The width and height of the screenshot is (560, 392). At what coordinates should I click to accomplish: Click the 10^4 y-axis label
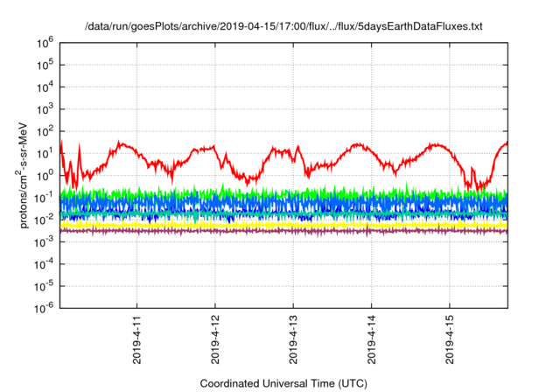click(45, 87)
